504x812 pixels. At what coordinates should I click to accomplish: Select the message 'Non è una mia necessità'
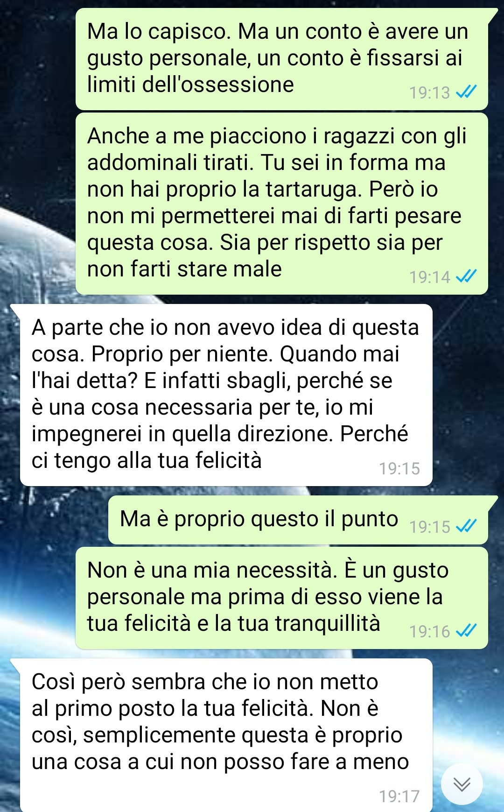point(282,598)
